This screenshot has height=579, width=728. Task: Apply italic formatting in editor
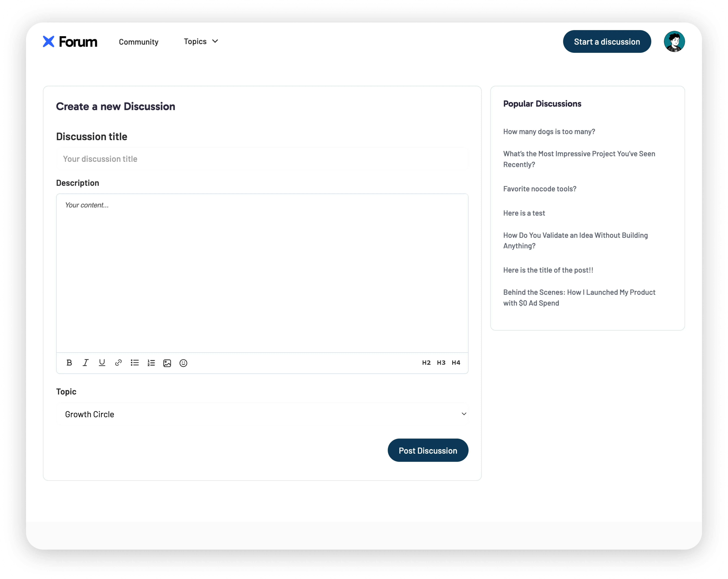tap(85, 363)
